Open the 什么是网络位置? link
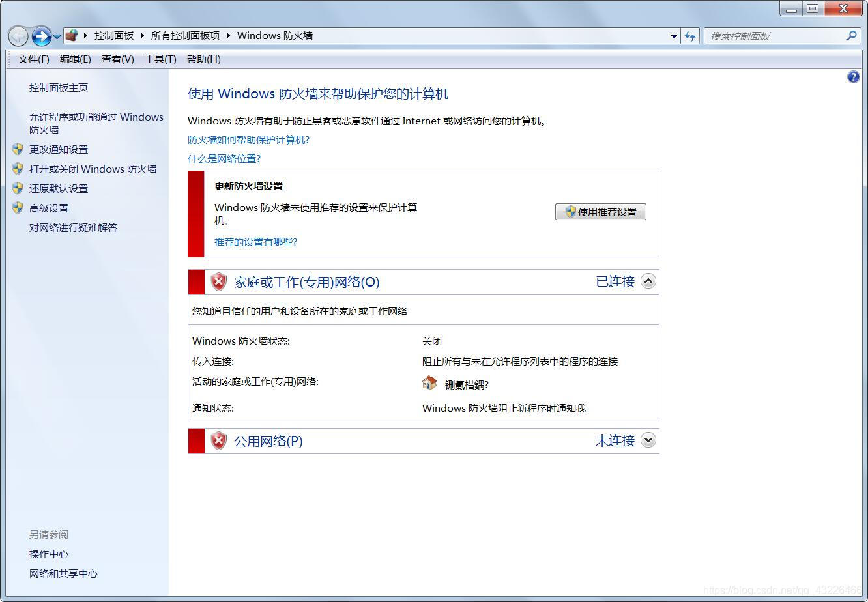Screen dimensions: 868x602 [x=224, y=159]
